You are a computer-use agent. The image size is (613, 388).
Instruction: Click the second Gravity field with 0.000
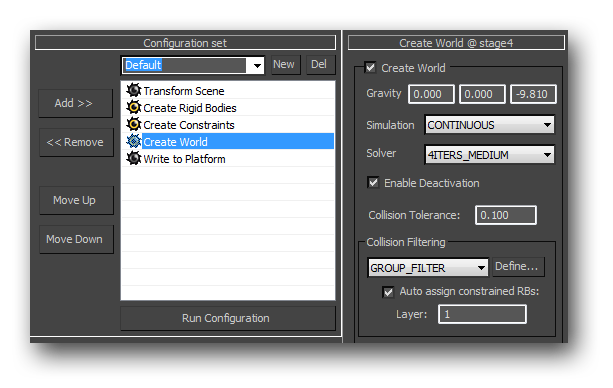(x=482, y=94)
